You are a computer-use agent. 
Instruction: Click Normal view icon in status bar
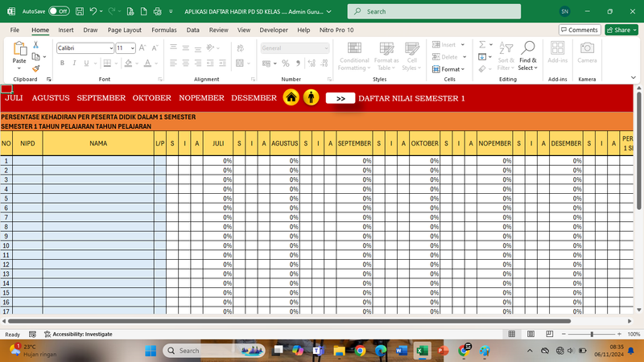(x=512, y=334)
